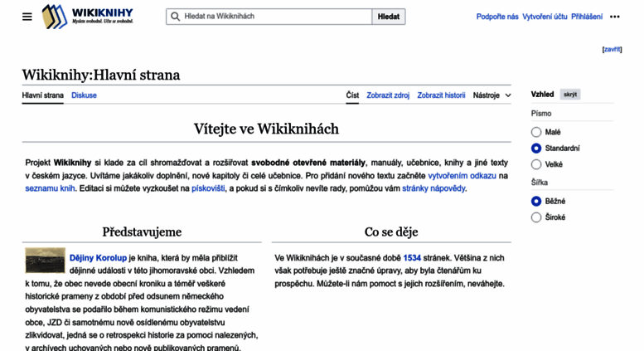Follow the seznamu knih link
The image size is (644, 351).
[x=50, y=188]
